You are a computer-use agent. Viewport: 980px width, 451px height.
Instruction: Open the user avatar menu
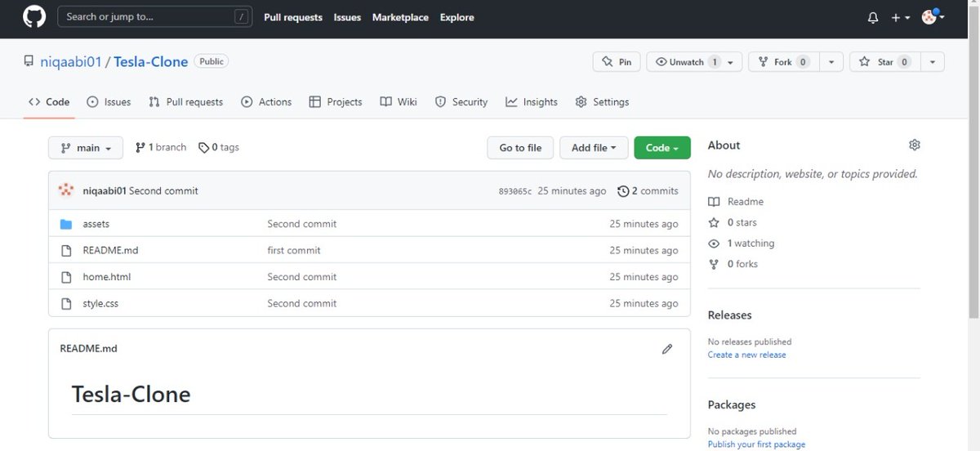pyautogui.click(x=933, y=16)
